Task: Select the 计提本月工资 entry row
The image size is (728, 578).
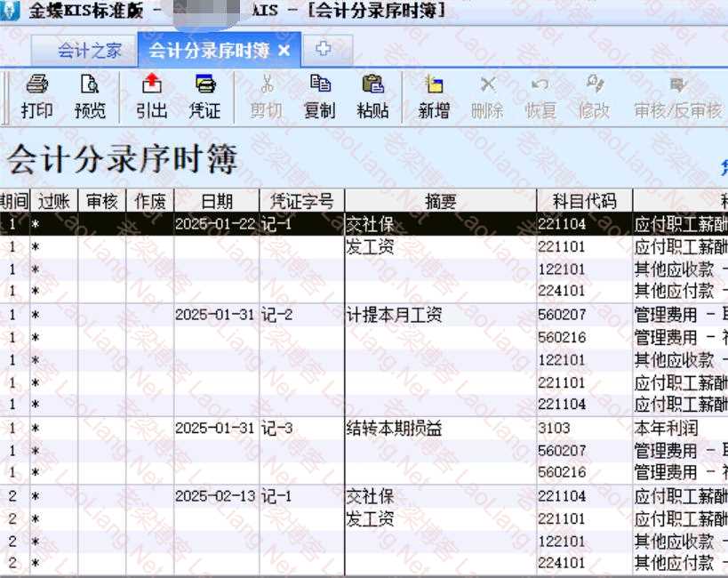Action: pyautogui.click(x=394, y=315)
